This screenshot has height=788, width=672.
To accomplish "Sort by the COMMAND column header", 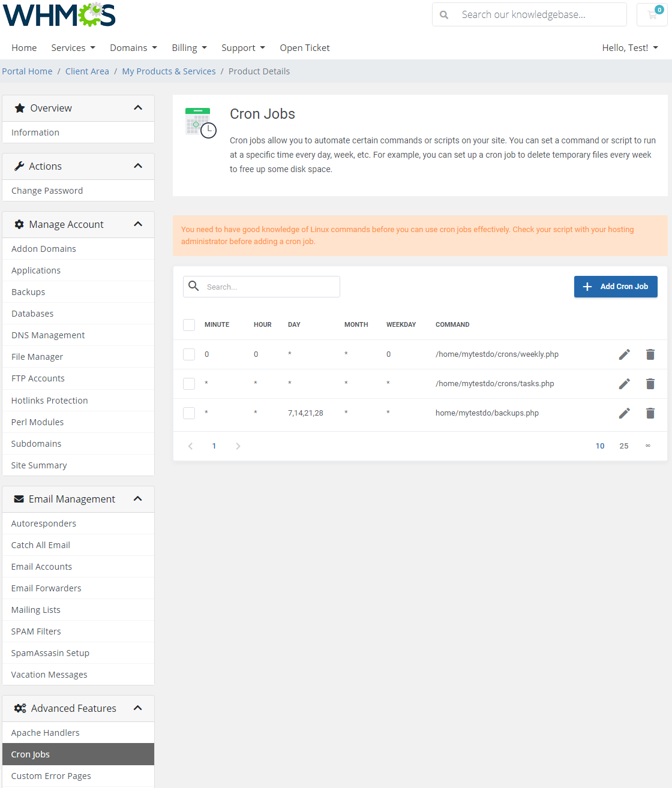I will tap(452, 324).
